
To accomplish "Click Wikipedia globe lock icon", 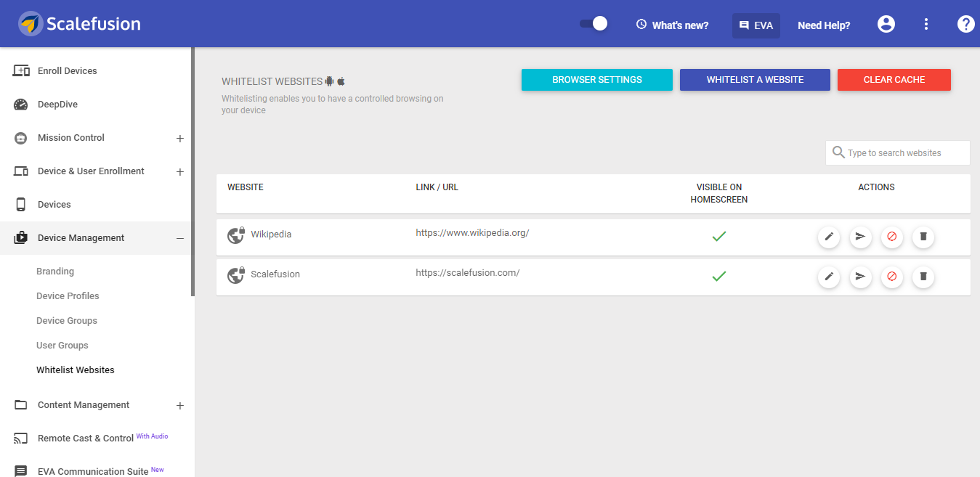I will tap(236, 235).
